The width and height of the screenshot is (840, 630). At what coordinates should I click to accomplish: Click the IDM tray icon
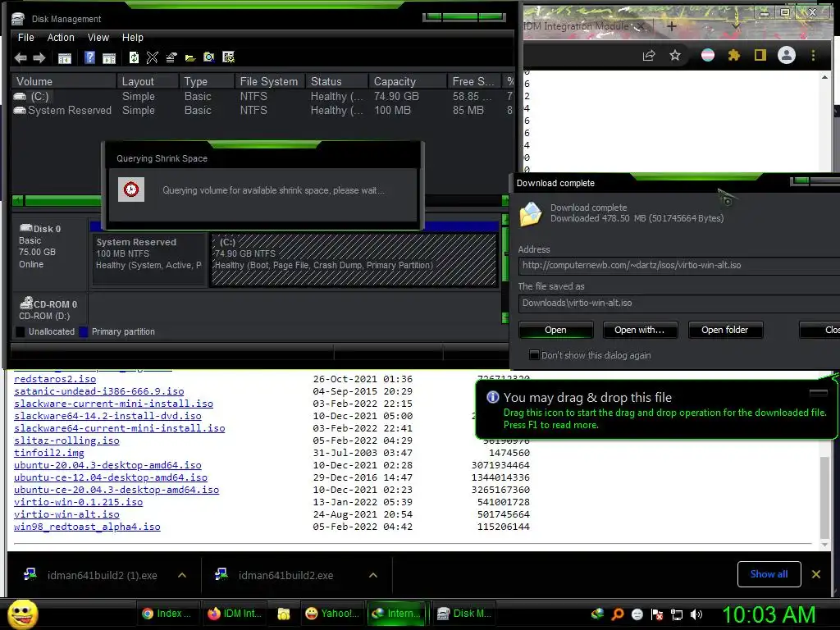point(597,614)
